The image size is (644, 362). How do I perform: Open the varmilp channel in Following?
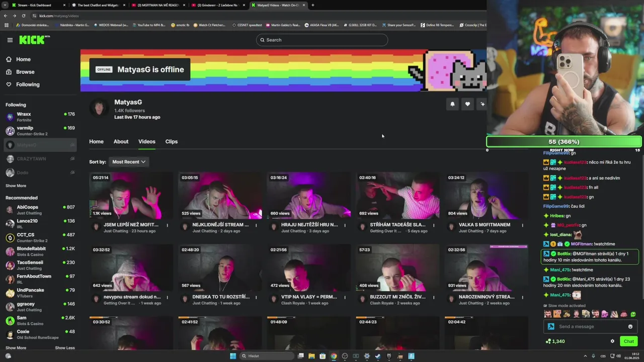coord(40,131)
